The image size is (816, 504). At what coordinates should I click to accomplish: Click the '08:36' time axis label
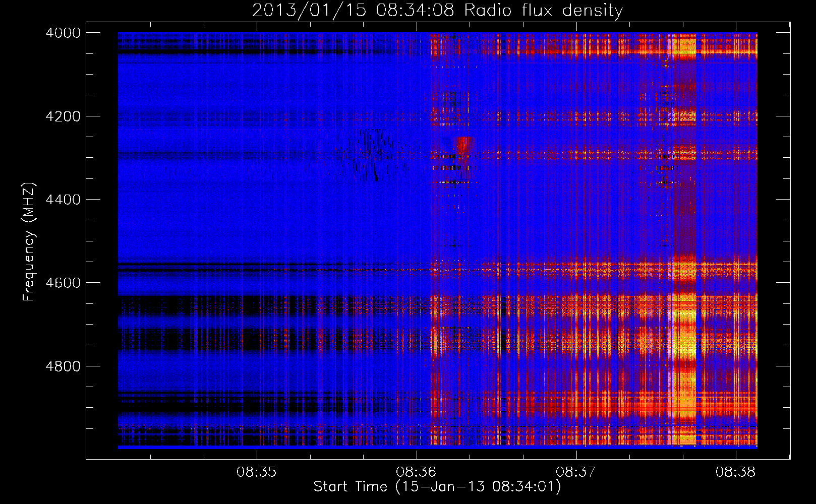click(x=416, y=472)
